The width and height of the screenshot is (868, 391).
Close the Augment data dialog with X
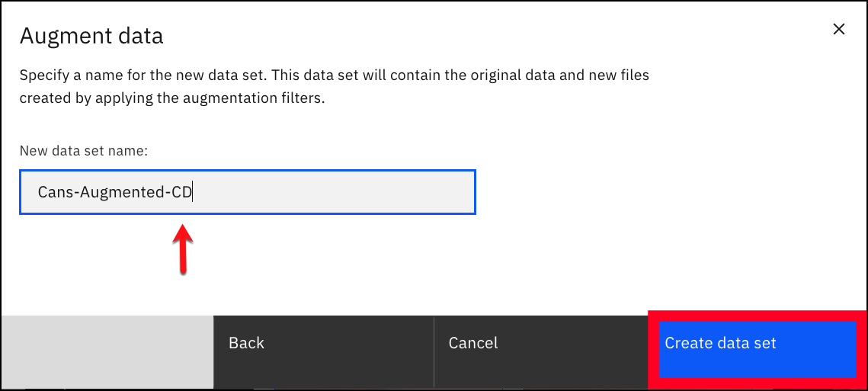click(839, 30)
